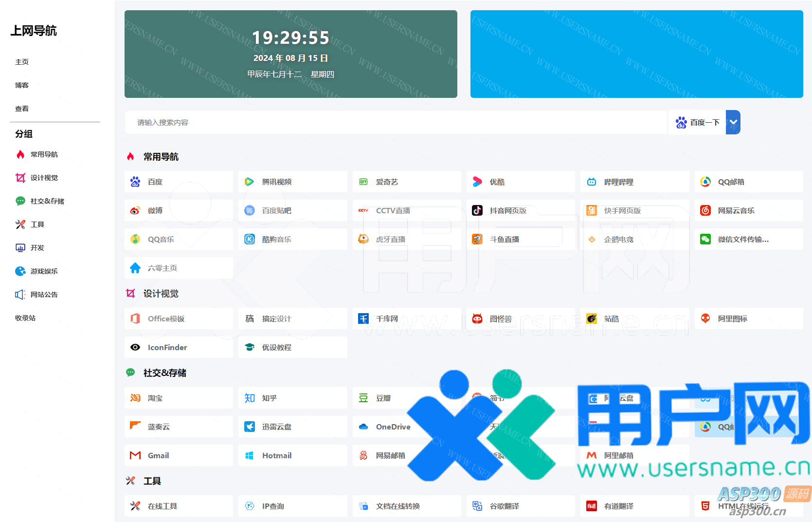This screenshot has height=522, width=812.
Task: Click the Gmail envelope icon
Action: (x=135, y=455)
